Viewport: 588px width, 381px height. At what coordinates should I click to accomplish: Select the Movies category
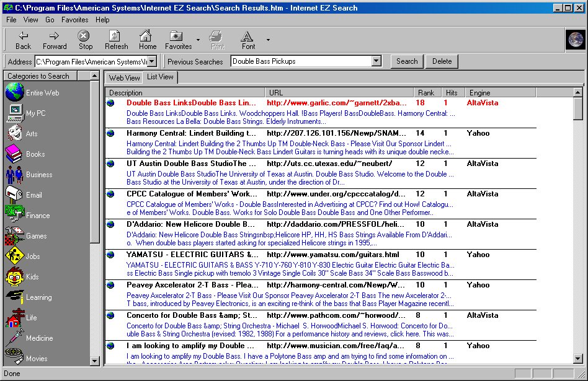26,358
